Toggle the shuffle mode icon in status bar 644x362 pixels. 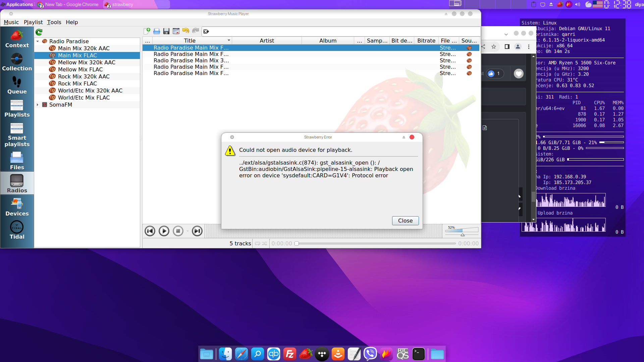(265, 244)
